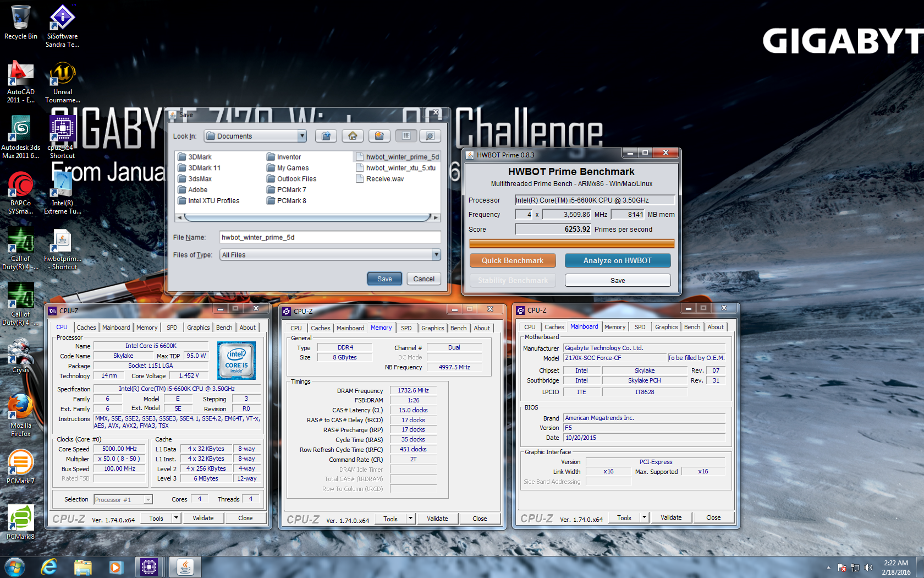Select Receive.wav file in list
The image size is (924, 578).
[380, 179]
